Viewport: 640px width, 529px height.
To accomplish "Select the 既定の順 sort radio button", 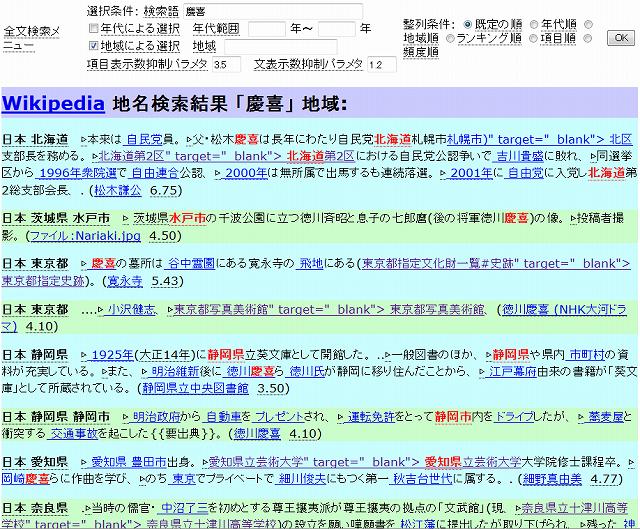I will (x=468, y=24).
